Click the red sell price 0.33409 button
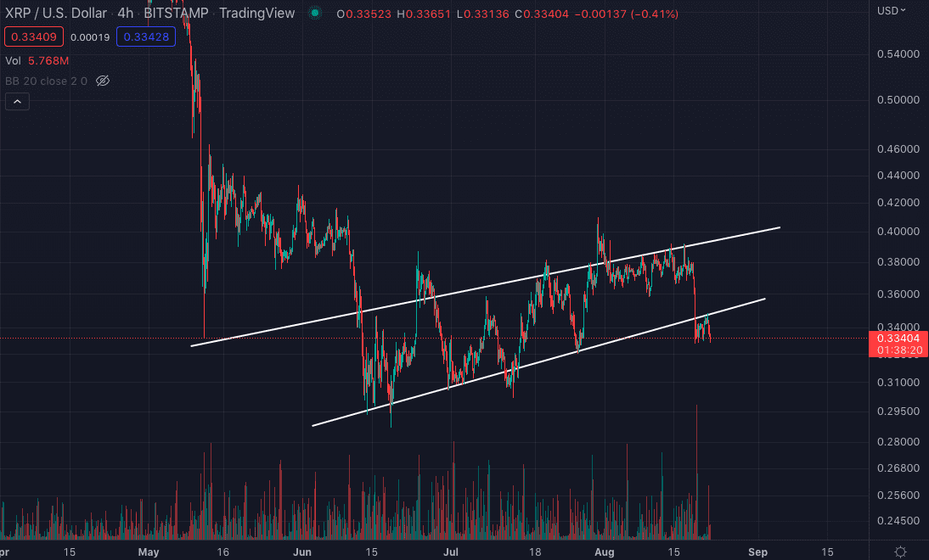929x560 pixels. pos(34,36)
